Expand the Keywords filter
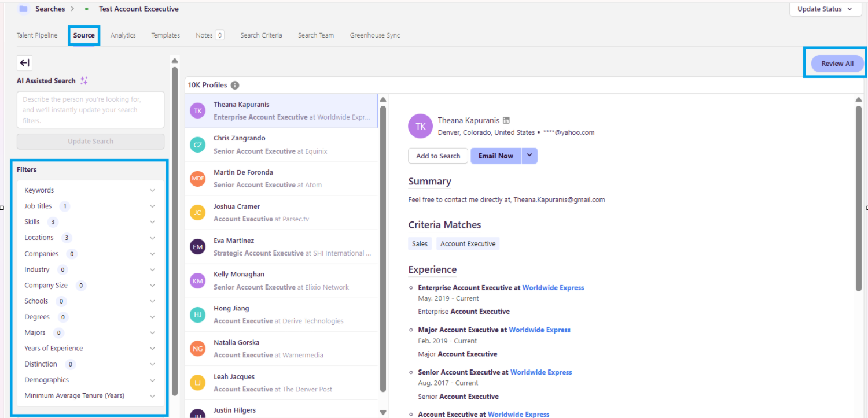This screenshot has height=418, width=868. point(152,190)
